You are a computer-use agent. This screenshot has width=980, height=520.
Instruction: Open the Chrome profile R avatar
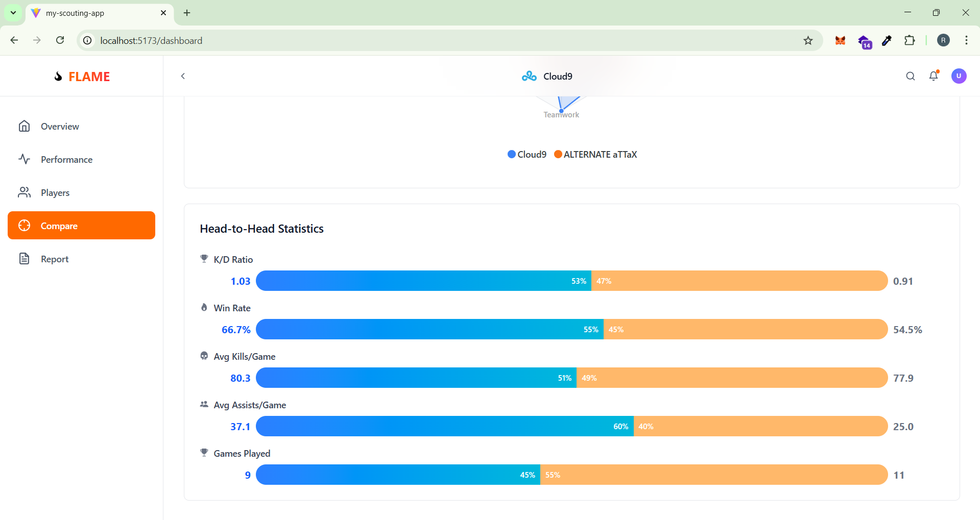coord(943,40)
